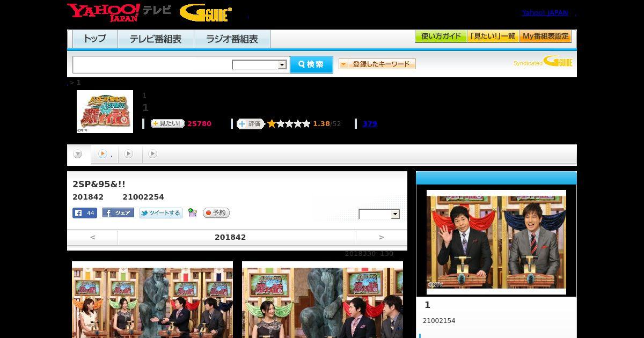Click the G-GUIDE logo in header
Viewport: 644px width, 338px height.
[x=206, y=13]
